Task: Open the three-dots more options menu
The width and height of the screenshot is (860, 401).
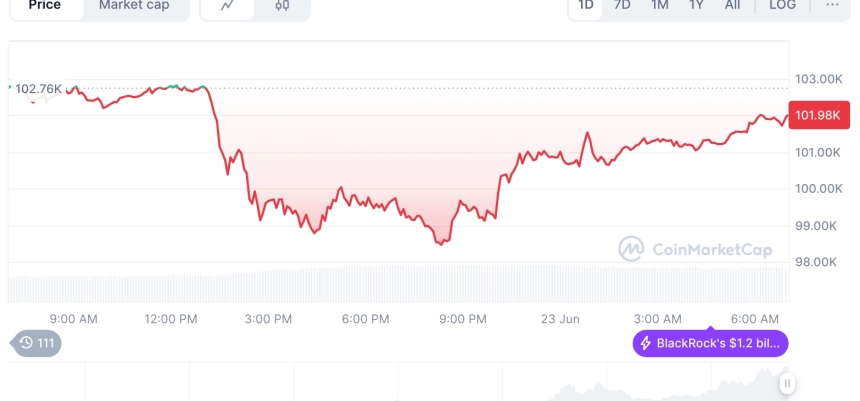Action: click(832, 5)
